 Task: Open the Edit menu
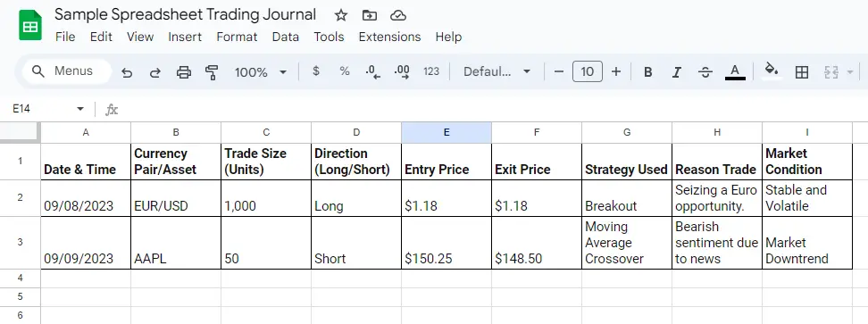pos(101,37)
